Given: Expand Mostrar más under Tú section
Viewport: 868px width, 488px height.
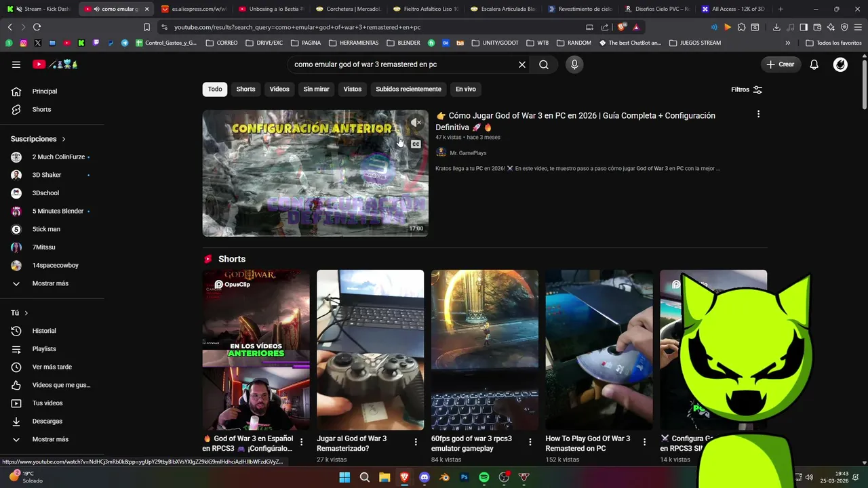Looking at the screenshot, I should click(52, 439).
